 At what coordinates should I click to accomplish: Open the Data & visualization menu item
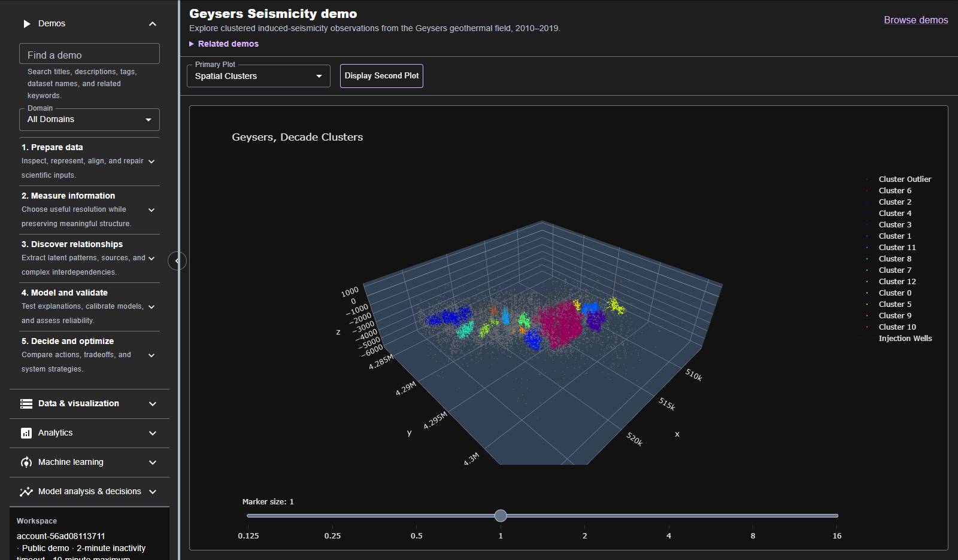[x=89, y=404]
